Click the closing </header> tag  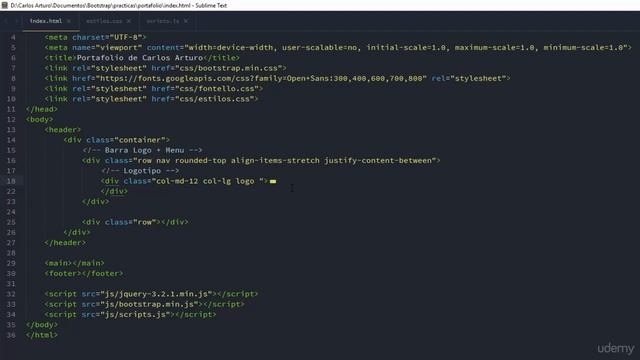pyautogui.click(x=65, y=242)
